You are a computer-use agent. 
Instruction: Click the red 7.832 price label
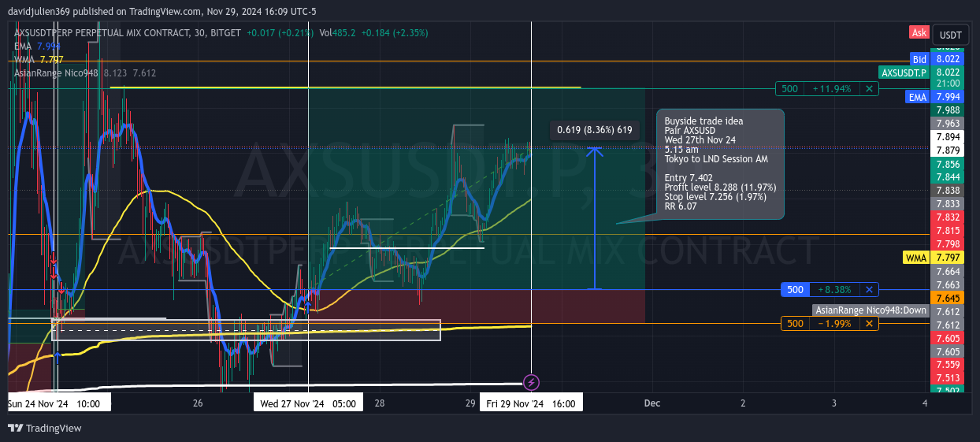coord(948,217)
